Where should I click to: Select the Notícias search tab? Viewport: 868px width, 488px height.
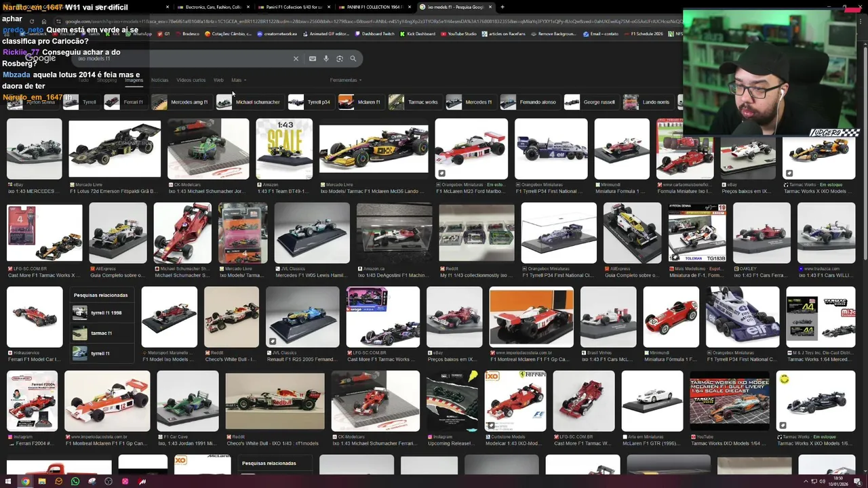click(x=160, y=80)
